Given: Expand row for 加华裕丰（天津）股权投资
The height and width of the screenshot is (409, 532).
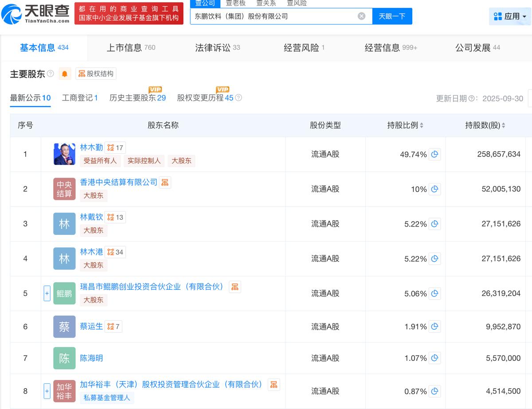Looking at the screenshot, I should coord(47,391).
